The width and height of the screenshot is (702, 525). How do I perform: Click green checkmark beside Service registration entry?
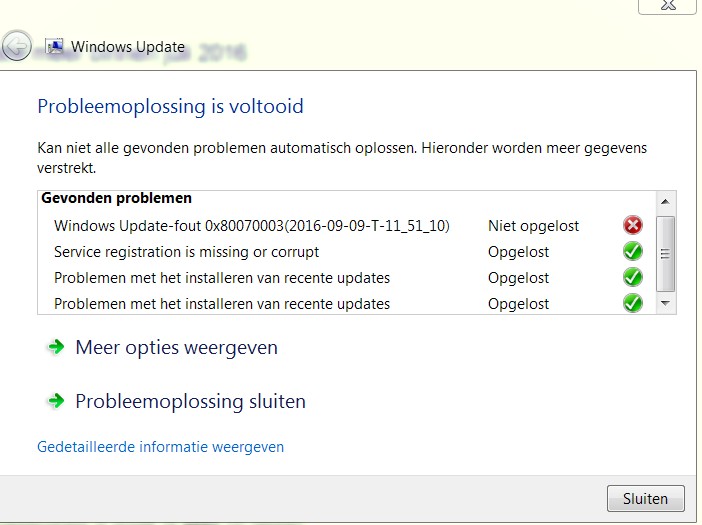(x=633, y=251)
